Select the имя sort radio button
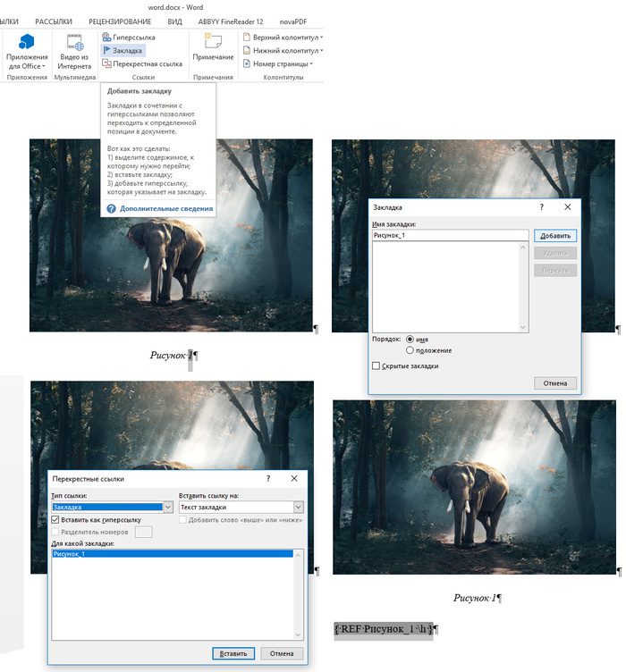The width and height of the screenshot is (626, 672). [410, 339]
